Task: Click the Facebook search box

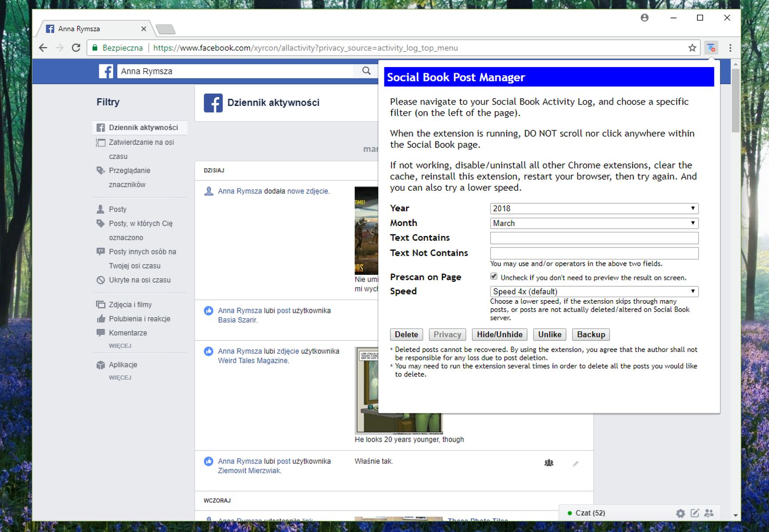Action: pos(235,71)
